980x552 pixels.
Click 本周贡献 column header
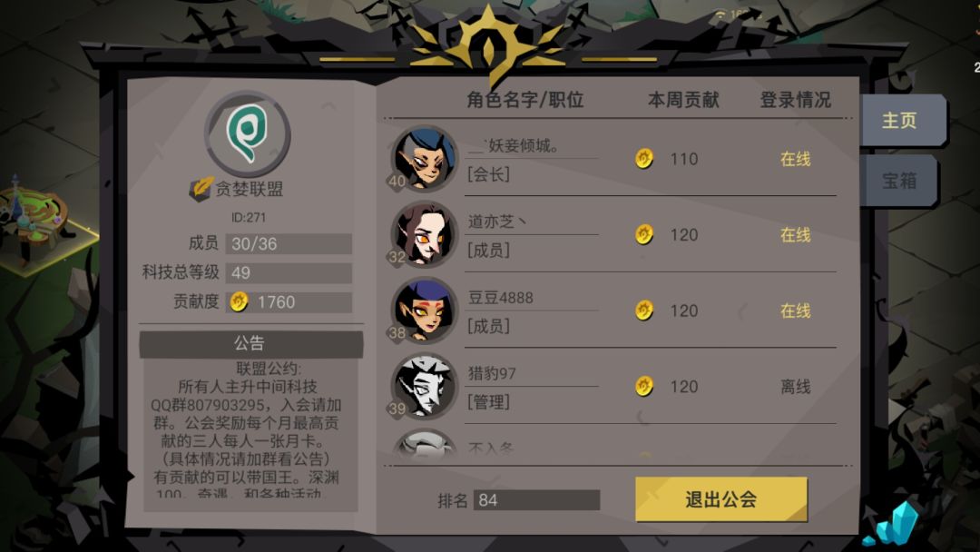tap(683, 99)
